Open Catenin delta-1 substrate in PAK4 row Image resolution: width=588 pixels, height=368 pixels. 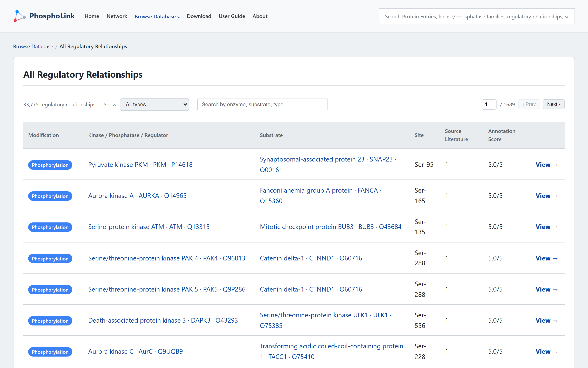coord(311,258)
